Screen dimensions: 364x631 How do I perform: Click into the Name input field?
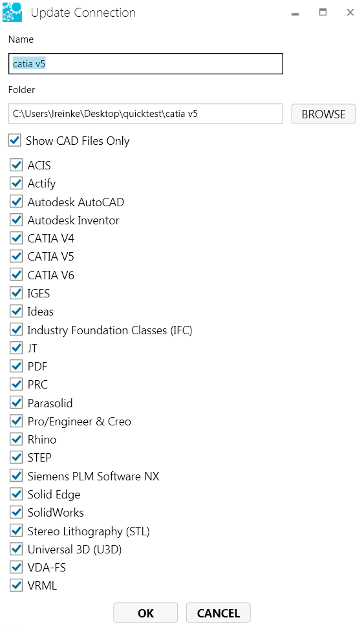[x=145, y=63]
